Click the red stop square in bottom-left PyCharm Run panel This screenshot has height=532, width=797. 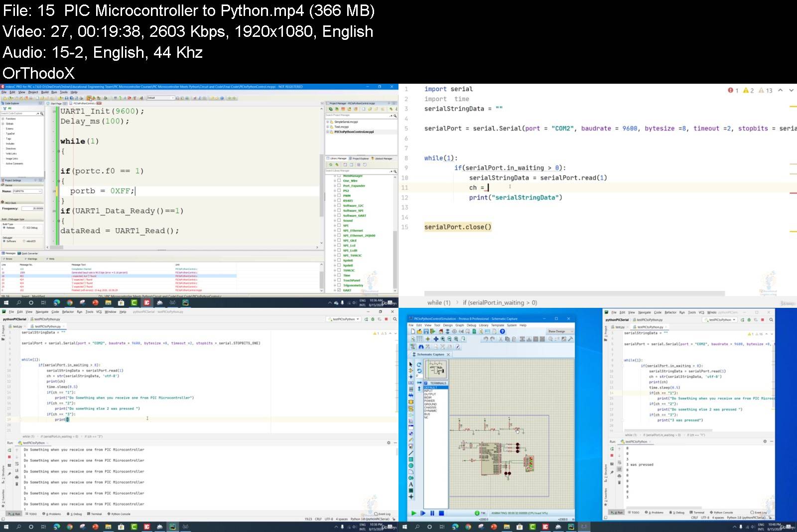tap(9, 457)
